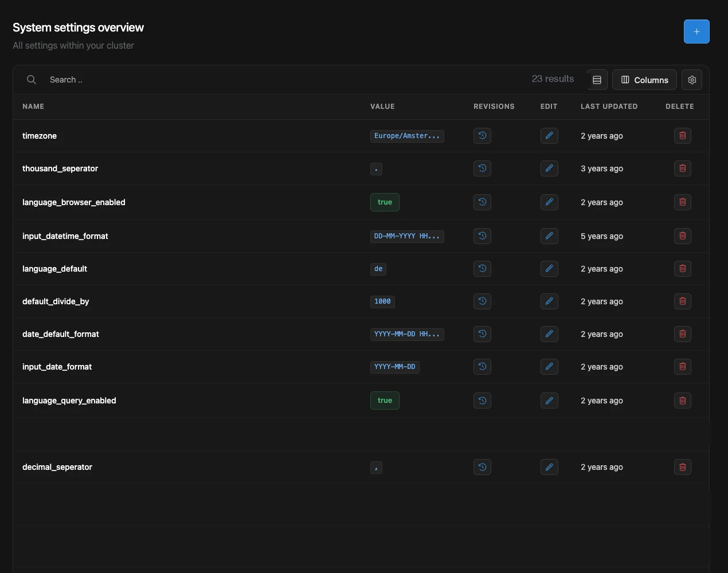Click true badge for language_browser_enabled
This screenshot has width=728, height=573.
385,202
